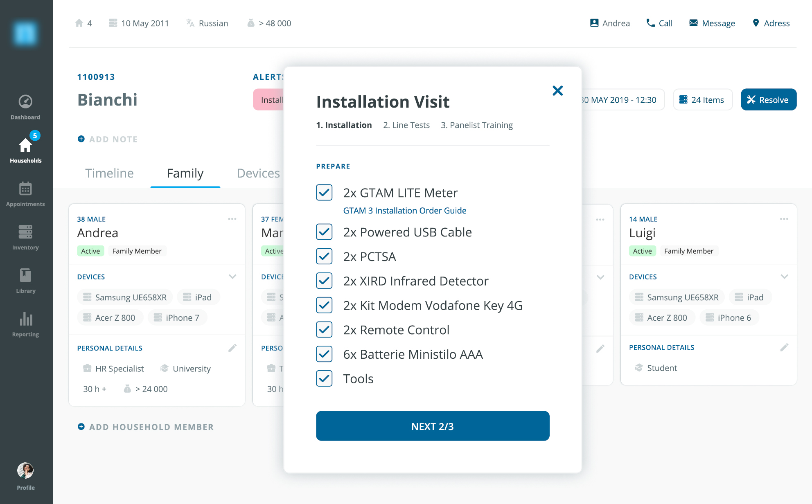Open the Library section
The height and width of the screenshot is (504, 812).
[25, 279]
